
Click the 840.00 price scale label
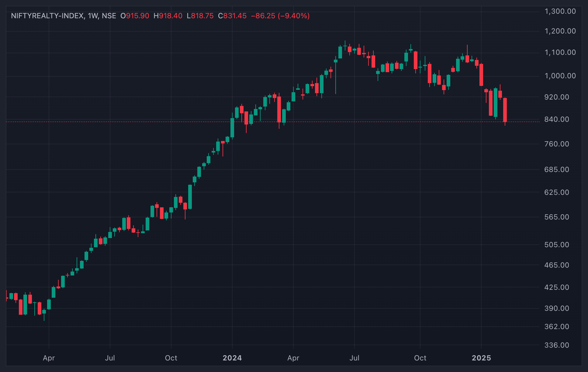click(x=557, y=119)
